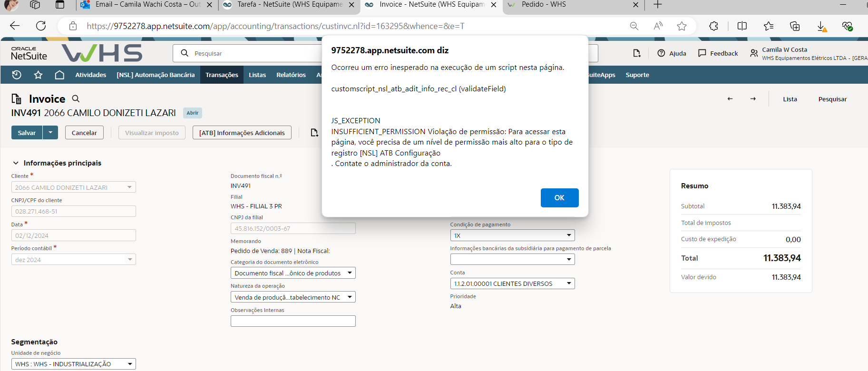This screenshot has height=371, width=868.
Task: Go to NetSuite home icon
Action: point(59,75)
